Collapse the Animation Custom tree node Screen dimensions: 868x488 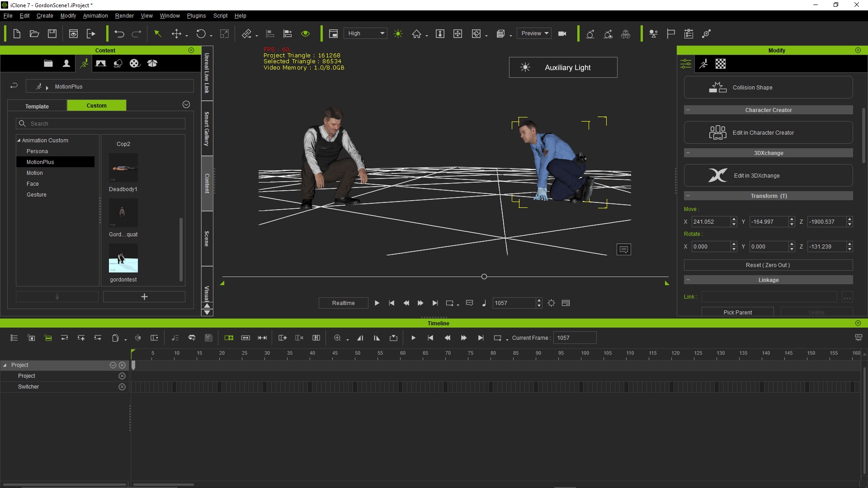(x=19, y=141)
